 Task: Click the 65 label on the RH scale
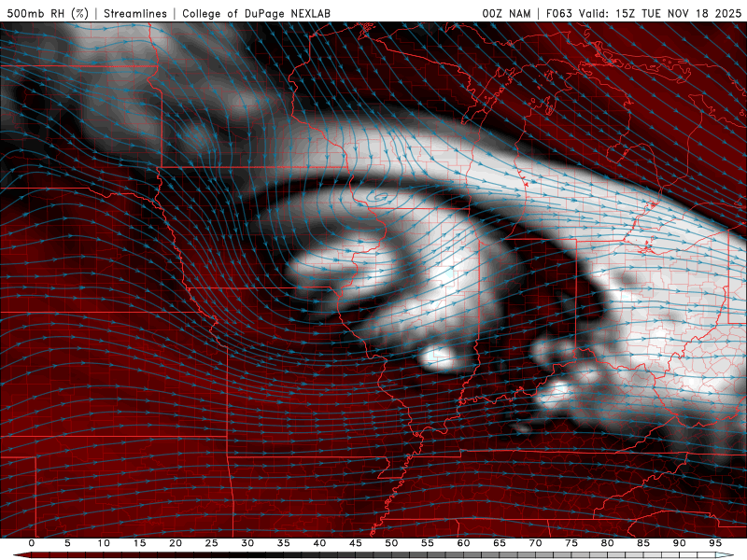(x=499, y=543)
